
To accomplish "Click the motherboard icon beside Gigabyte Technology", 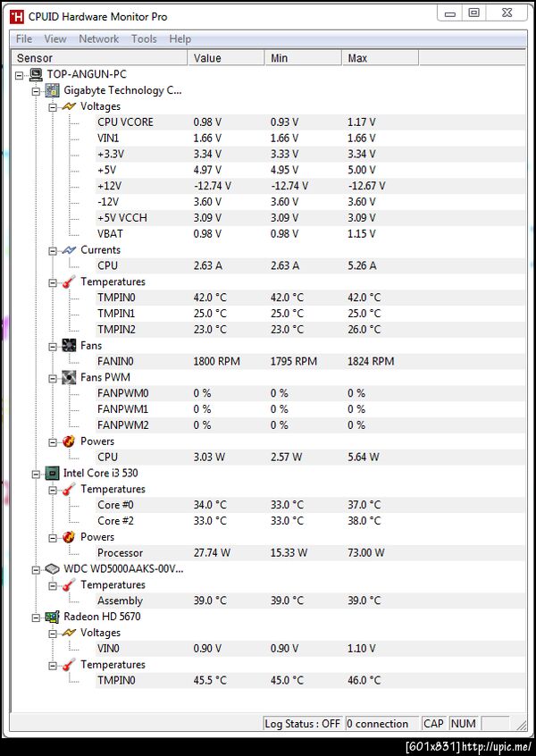I will point(52,90).
